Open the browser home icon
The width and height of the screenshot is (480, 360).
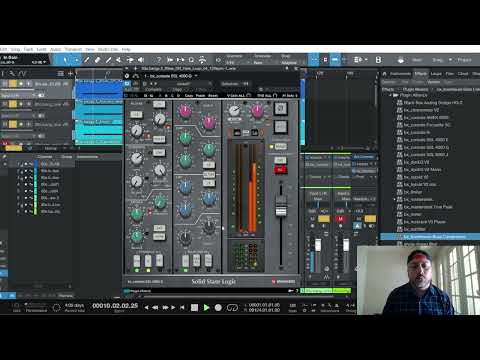pos(384,74)
